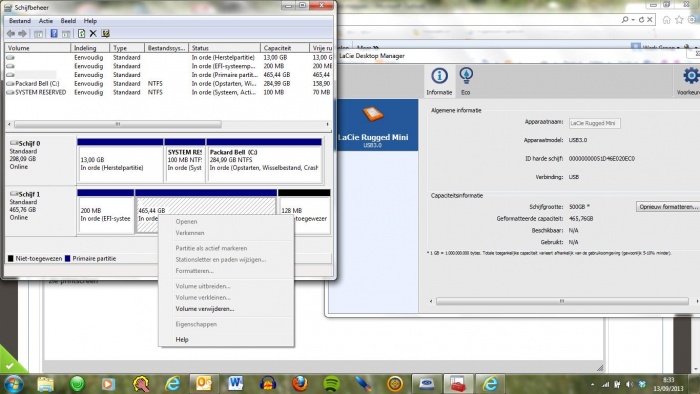Open Voorkeuren gear in LaCie Desktop Manager
This screenshot has height=394, width=700.
[690, 81]
